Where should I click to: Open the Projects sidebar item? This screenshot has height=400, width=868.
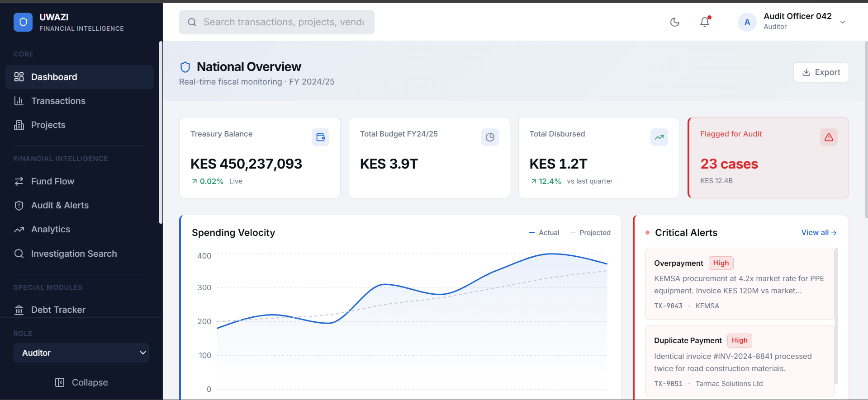coord(80,125)
